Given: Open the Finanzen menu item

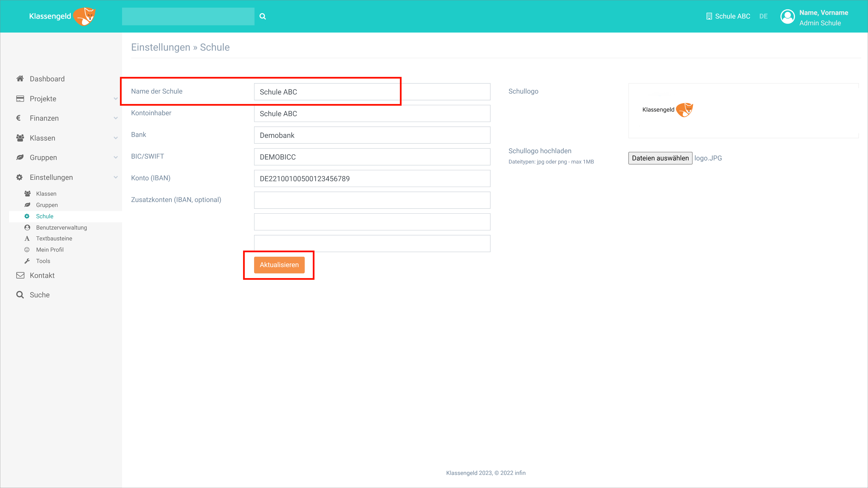Looking at the screenshot, I should click(x=44, y=118).
